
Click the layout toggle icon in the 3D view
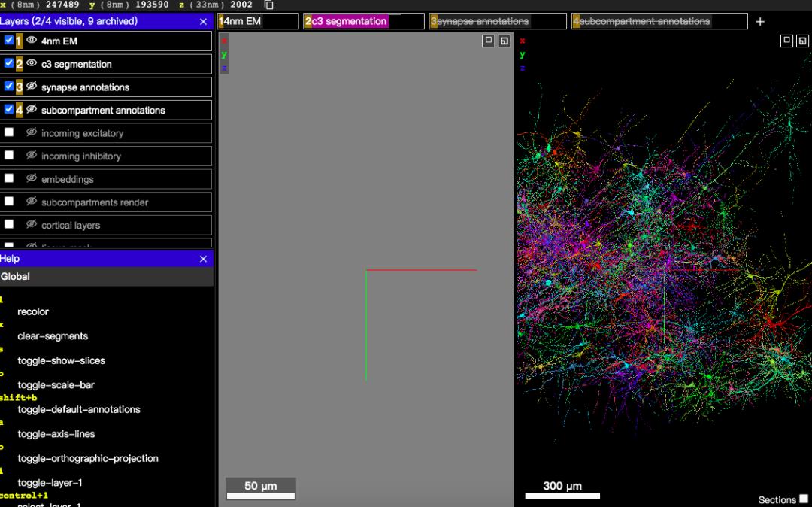coord(803,41)
